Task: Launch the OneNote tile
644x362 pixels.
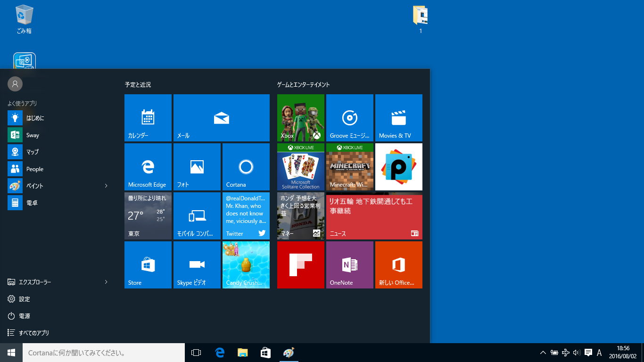Action: click(x=350, y=265)
